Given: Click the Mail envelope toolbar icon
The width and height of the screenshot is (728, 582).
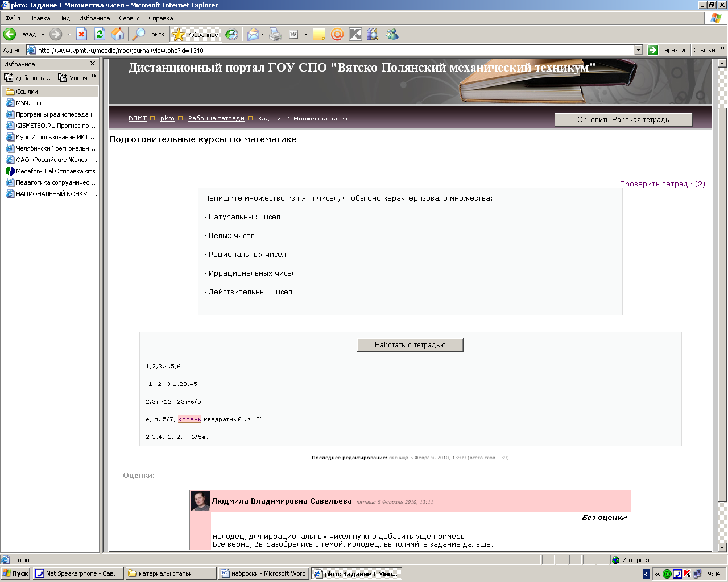Looking at the screenshot, I should pyautogui.click(x=253, y=34).
